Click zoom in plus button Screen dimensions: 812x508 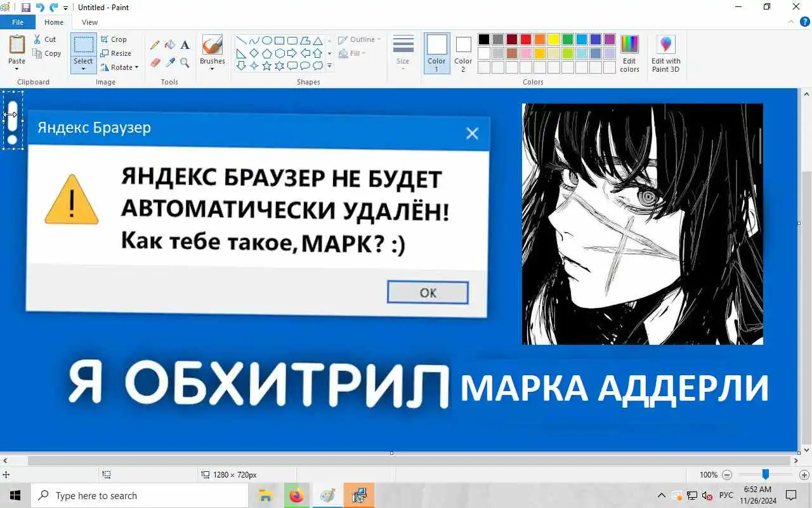point(804,475)
